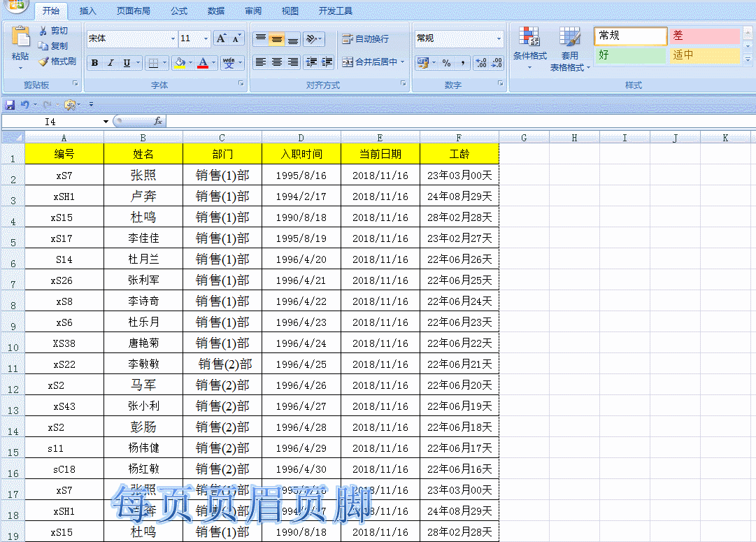This screenshot has height=542, width=756.
Task: Open the 视图 ribbon tab
Action: (290, 10)
